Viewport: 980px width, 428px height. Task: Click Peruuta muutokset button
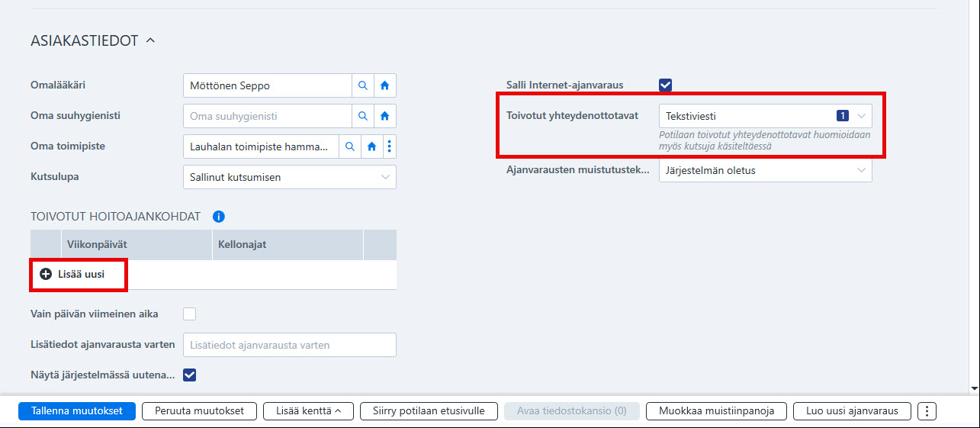[x=200, y=410]
